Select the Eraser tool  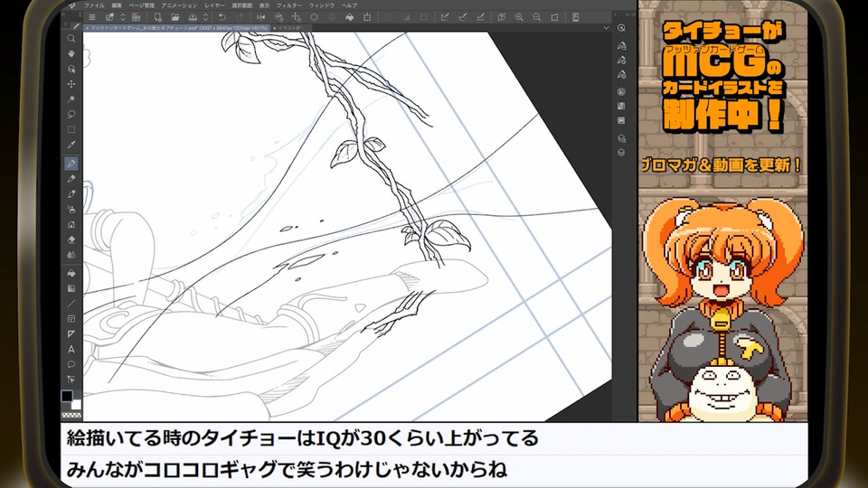pos(71,239)
